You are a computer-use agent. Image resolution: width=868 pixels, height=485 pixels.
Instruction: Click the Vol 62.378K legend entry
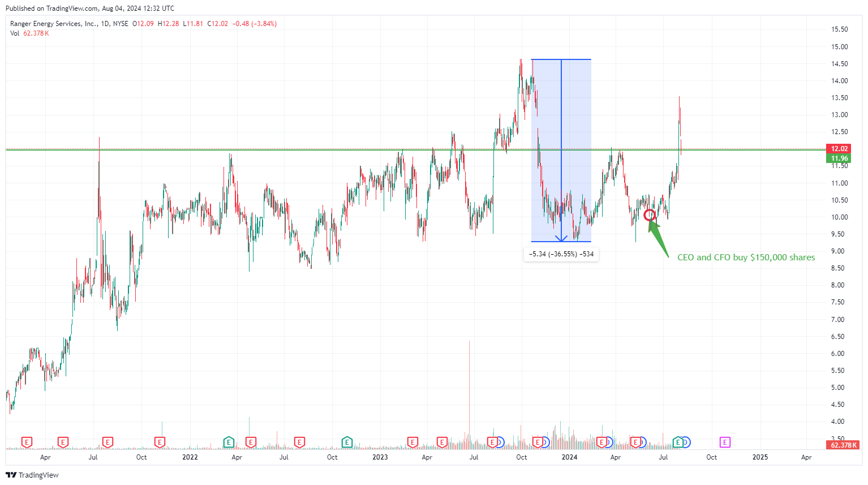pos(29,33)
